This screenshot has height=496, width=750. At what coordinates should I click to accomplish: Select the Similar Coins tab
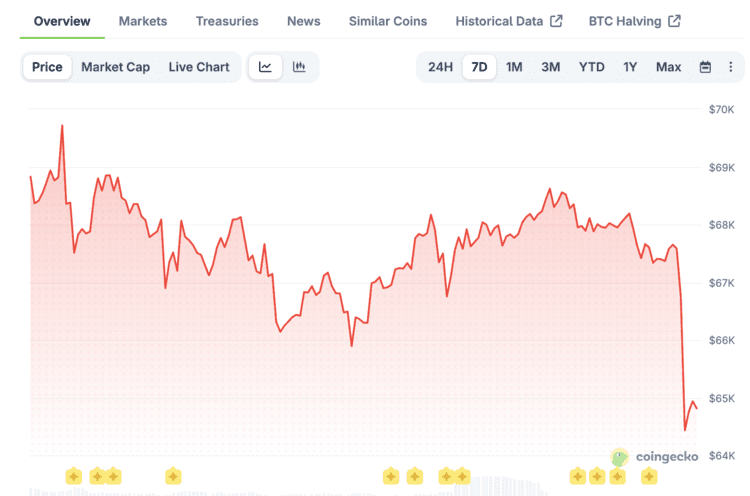click(x=388, y=21)
